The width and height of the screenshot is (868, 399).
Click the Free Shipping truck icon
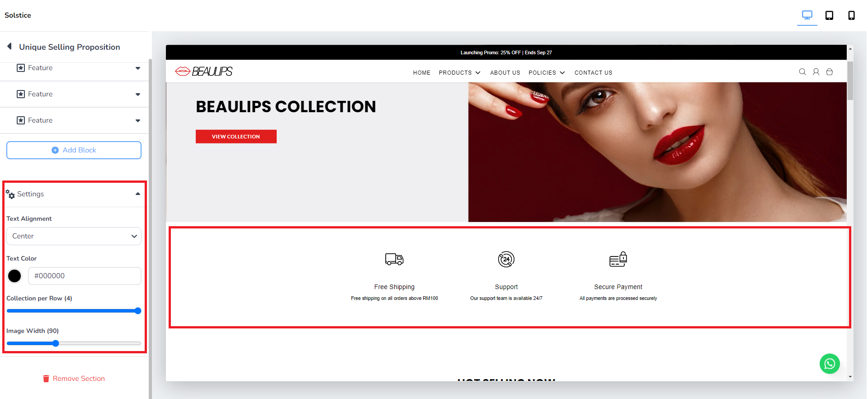[394, 259]
